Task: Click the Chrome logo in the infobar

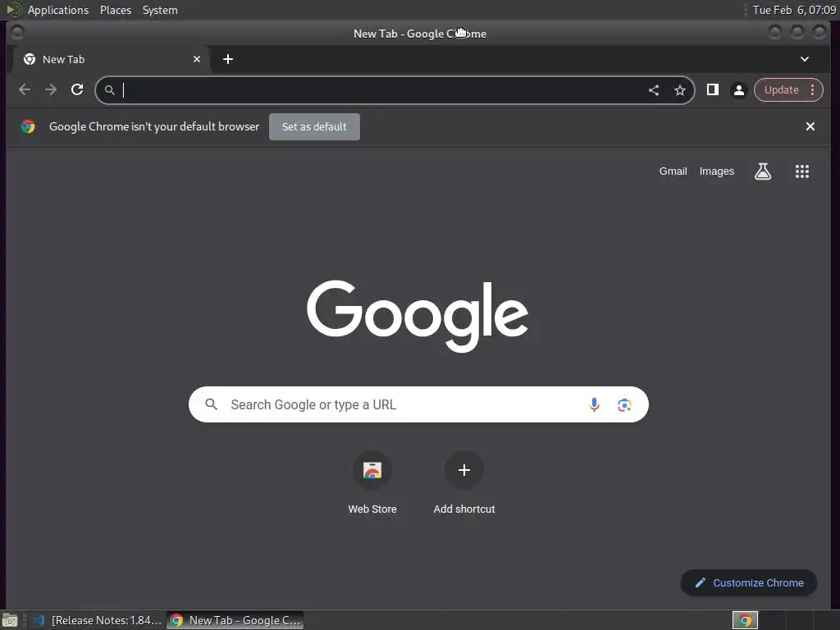Action: 28,126
